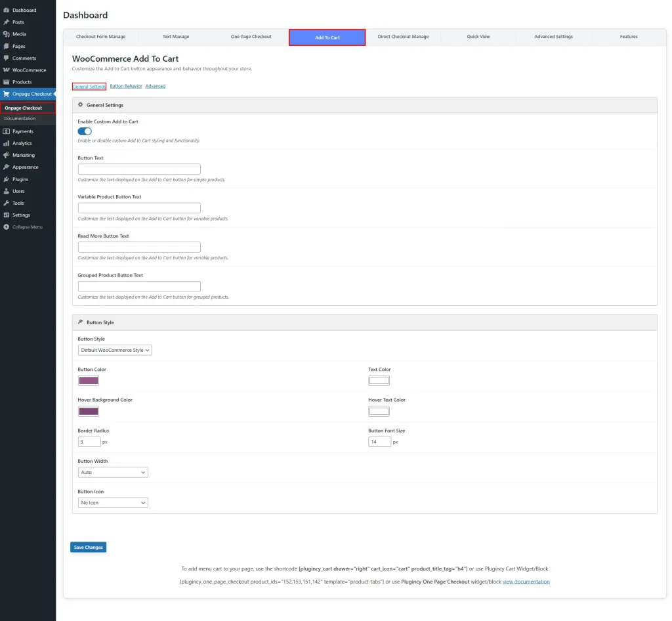The image size is (672, 621).
Task: Switch to Quick View tab
Action: pos(478,37)
